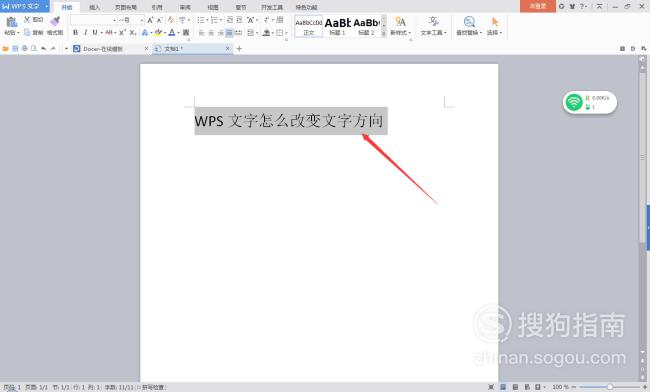Click the Undo arrow
This screenshot has width=650, height=392.
(44, 48)
